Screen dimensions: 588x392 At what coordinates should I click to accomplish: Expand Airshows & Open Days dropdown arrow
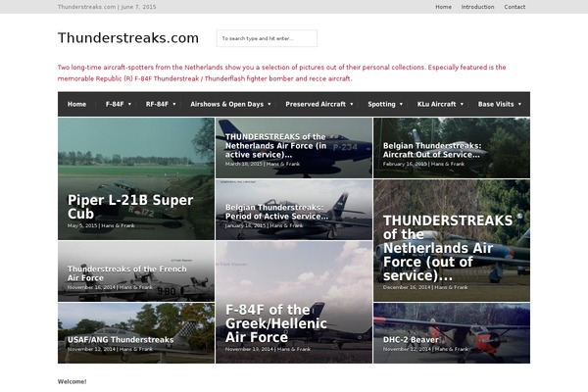pos(269,104)
